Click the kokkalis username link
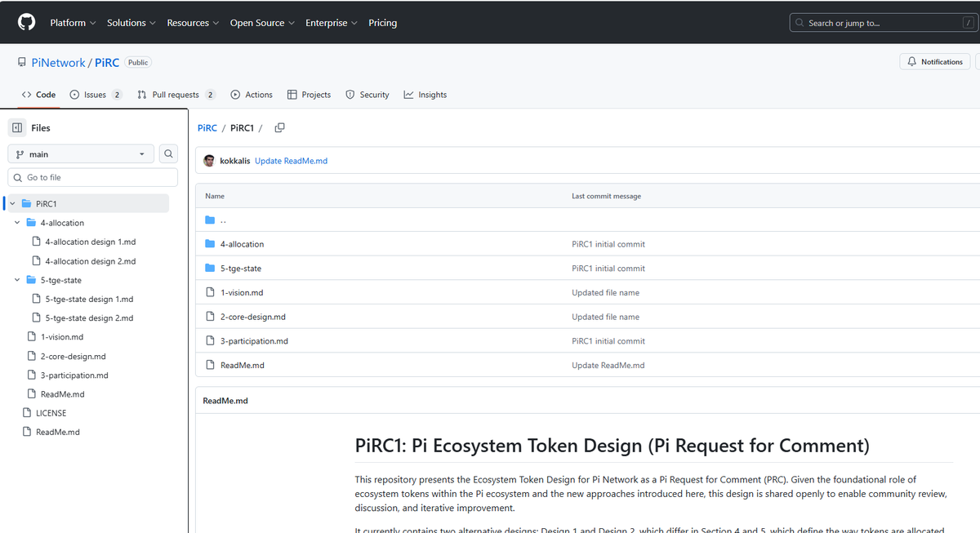 tap(235, 161)
